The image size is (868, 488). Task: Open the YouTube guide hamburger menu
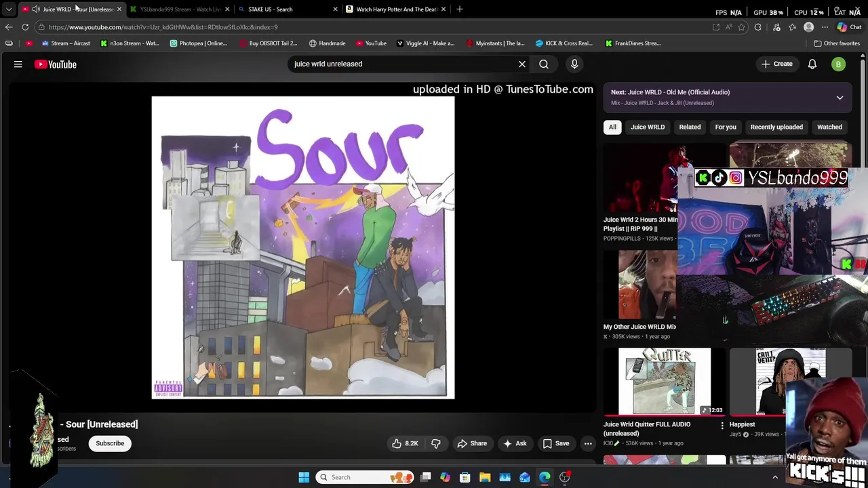click(18, 64)
